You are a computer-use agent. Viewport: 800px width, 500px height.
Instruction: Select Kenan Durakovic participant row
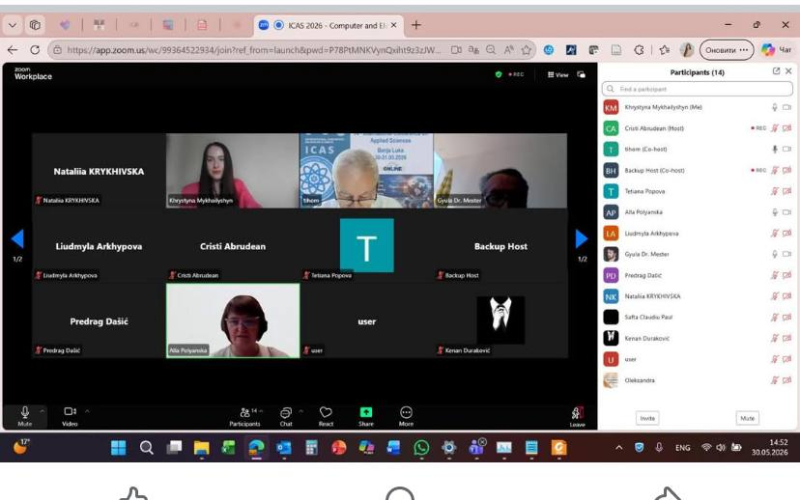pyautogui.click(x=697, y=338)
